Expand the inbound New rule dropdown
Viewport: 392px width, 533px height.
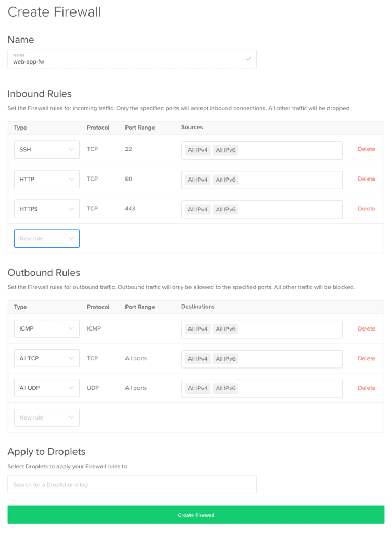click(x=46, y=239)
